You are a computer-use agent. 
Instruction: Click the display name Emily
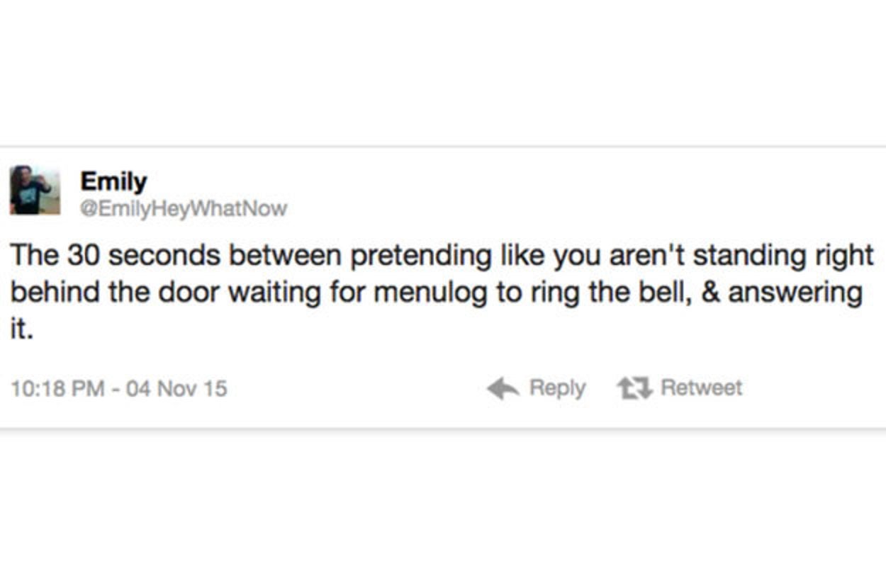click(x=113, y=181)
